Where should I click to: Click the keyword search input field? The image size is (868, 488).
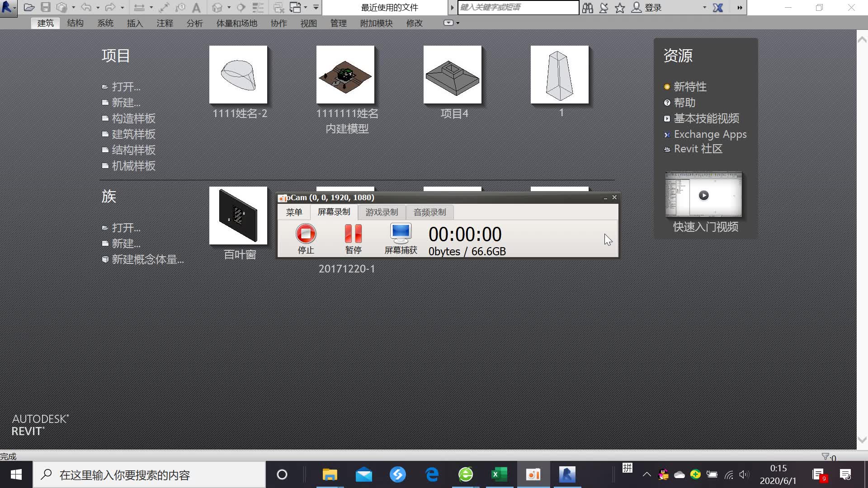click(x=518, y=7)
